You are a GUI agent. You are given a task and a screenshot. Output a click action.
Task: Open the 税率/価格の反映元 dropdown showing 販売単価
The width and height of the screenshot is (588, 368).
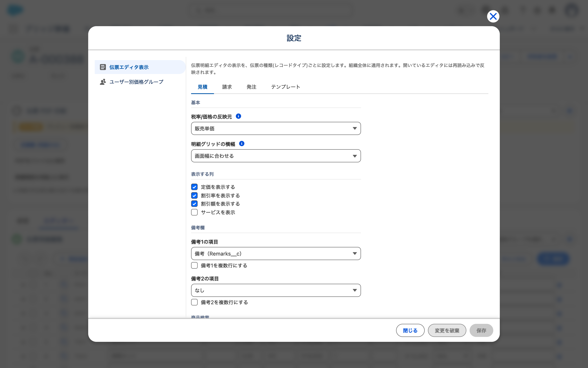[276, 129]
